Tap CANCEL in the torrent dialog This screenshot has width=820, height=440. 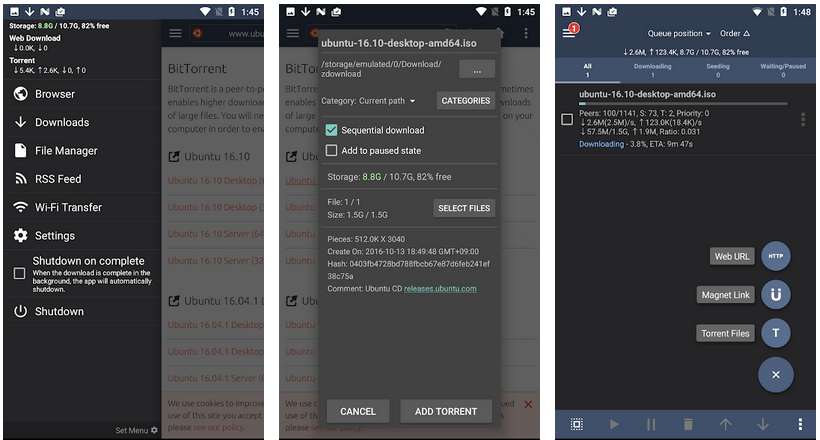[x=358, y=412]
